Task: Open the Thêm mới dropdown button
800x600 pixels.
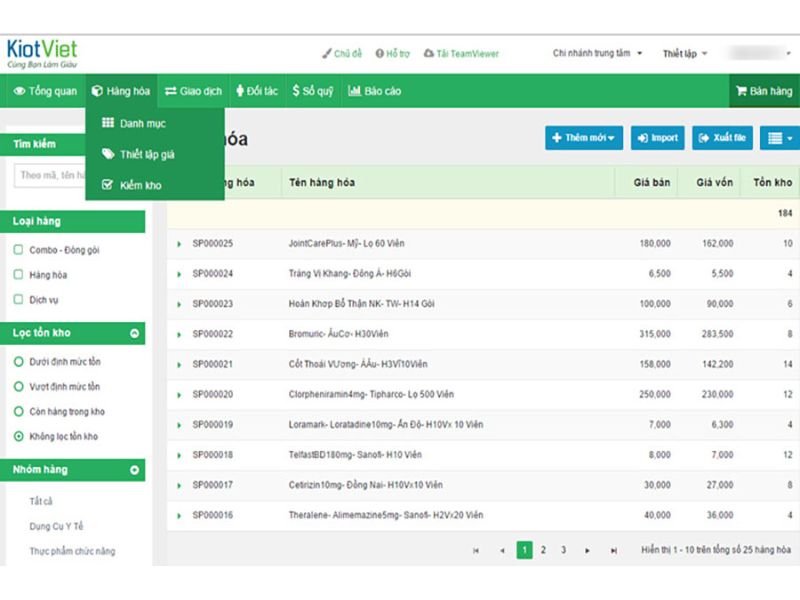Action: 584,138
